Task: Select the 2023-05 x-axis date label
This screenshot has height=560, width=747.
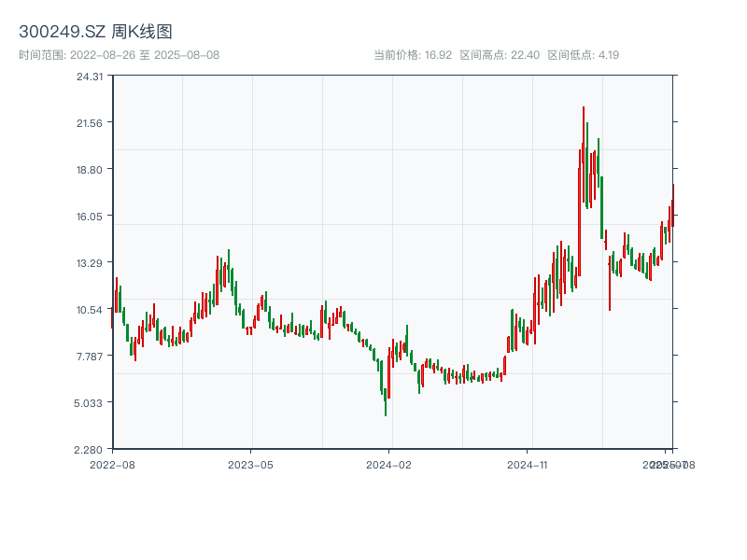Action: tap(250, 464)
